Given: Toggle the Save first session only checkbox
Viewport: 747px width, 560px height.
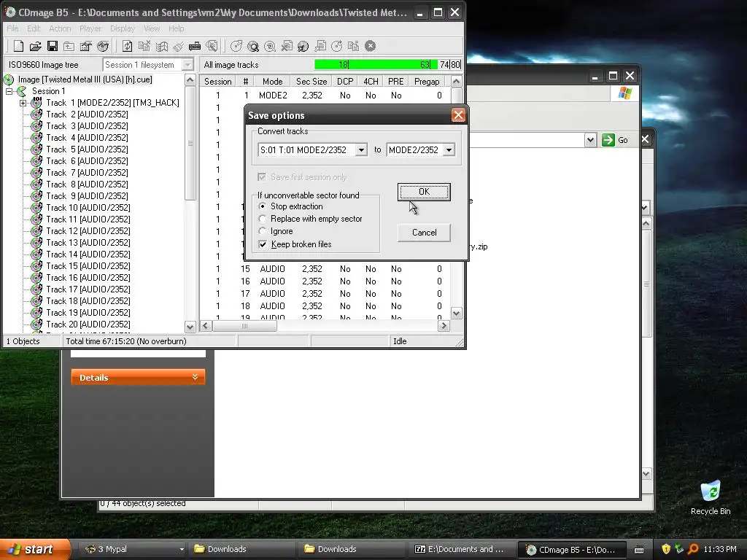Looking at the screenshot, I should 262,177.
